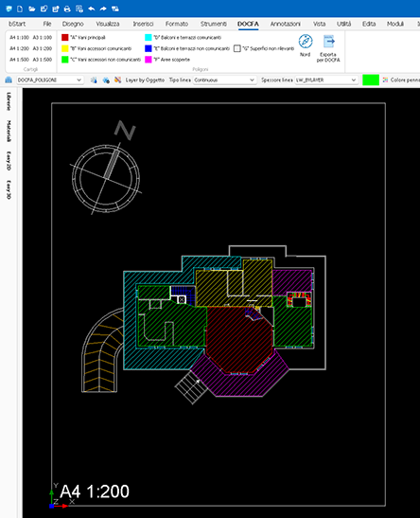Click the green current pen color swatch
The width and height of the screenshot is (420, 518).
371,80
